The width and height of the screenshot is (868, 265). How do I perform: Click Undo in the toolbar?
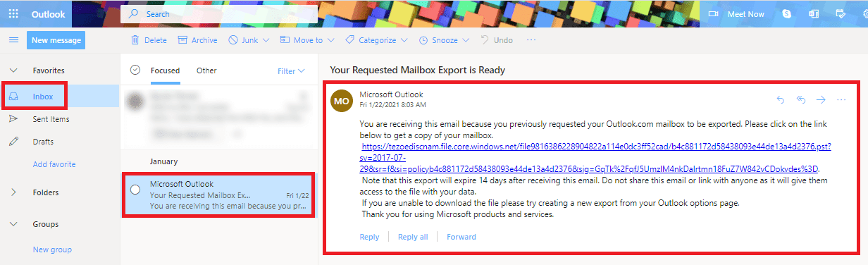coord(497,40)
